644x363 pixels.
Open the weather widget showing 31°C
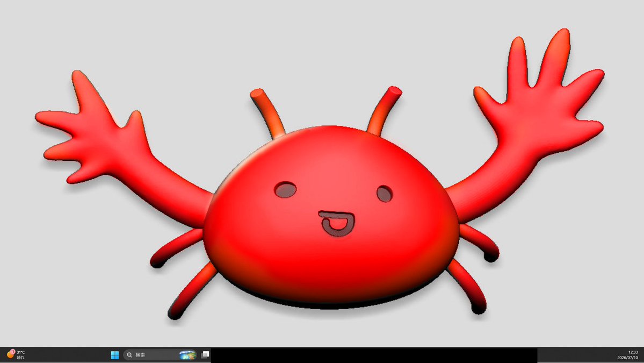click(x=16, y=355)
